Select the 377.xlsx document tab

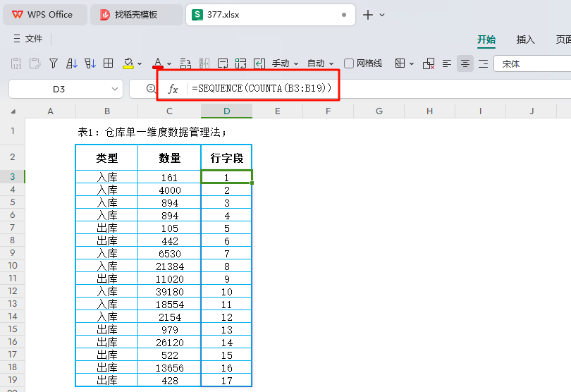click(270, 15)
